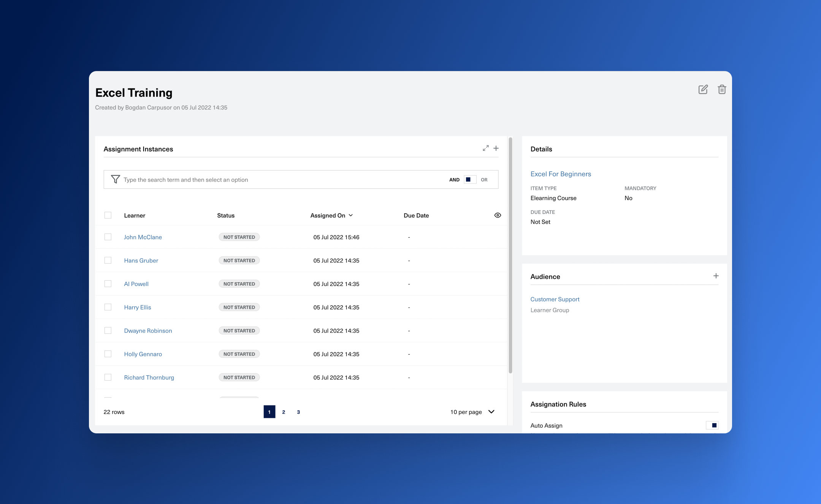Toggle the AND/OR filter switch

click(x=470, y=180)
